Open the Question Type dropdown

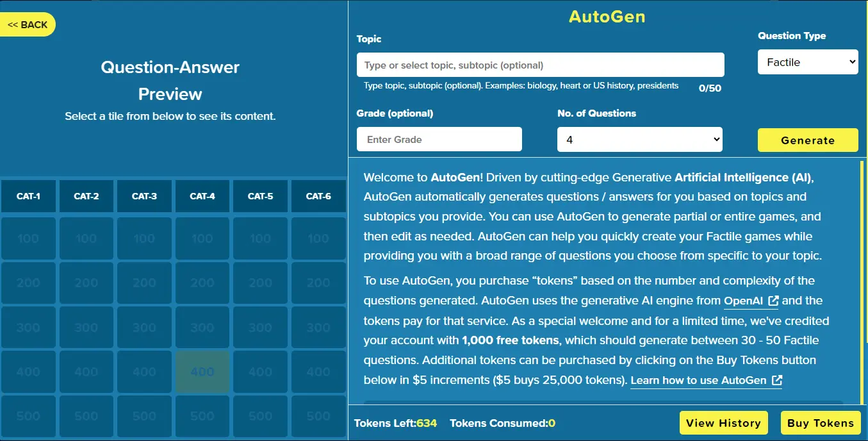[808, 62]
